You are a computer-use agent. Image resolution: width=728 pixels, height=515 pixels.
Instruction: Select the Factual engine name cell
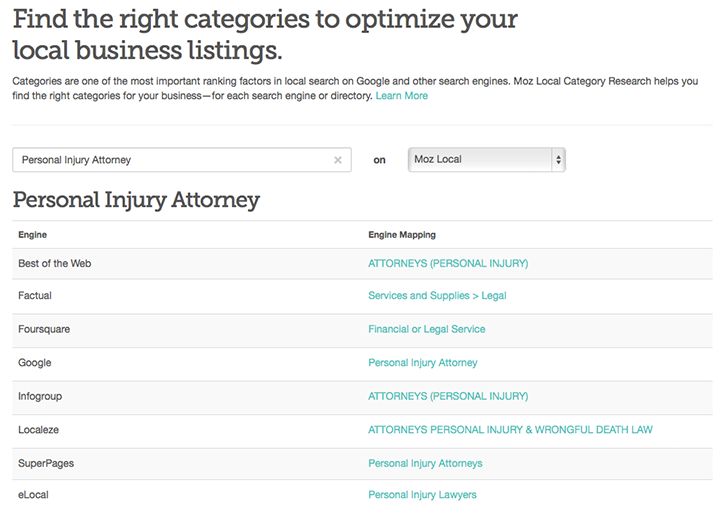tap(35, 297)
